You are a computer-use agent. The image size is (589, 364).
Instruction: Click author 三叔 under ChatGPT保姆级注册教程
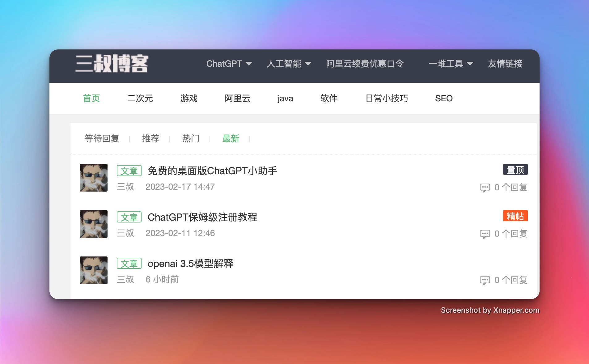pyautogui.click(x=125, y=233)
